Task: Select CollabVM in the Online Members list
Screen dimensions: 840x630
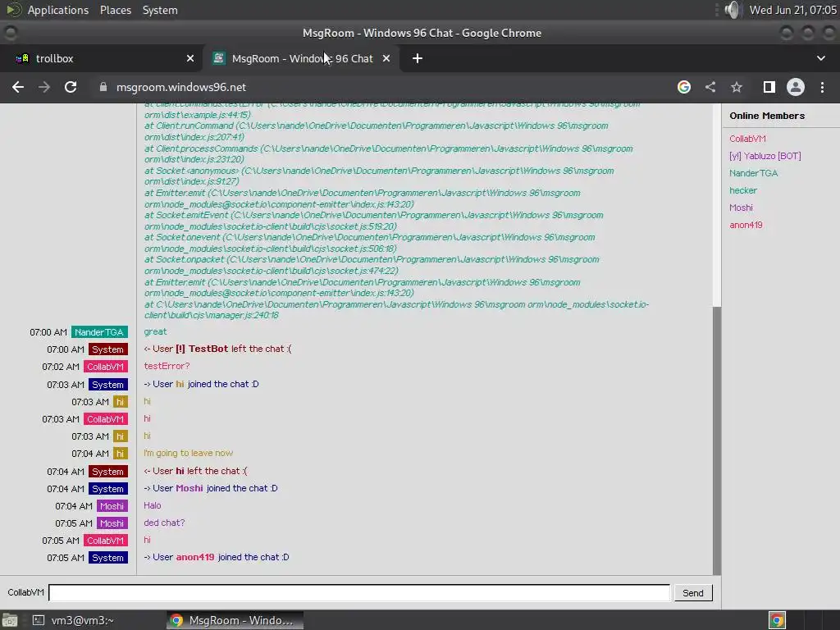Action: point(747,139)
